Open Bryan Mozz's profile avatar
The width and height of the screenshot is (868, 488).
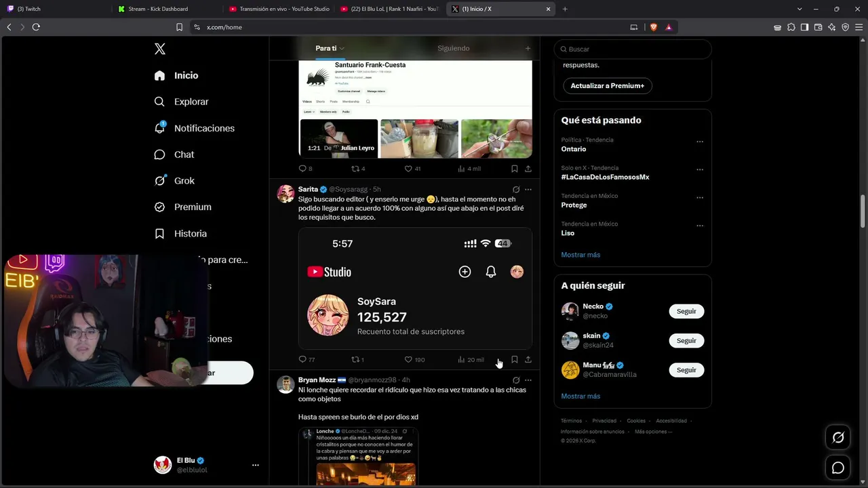pyautogui.click(x=285, y=384)
